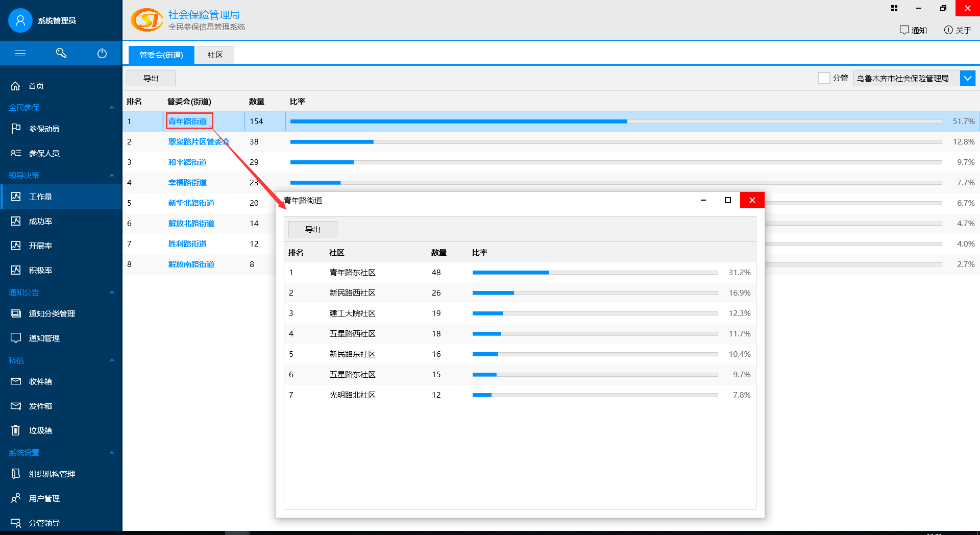Image resolution: width=980 pixels, height=535 pixels.
Task: Click the power logout icon
Action: click(102, 53)
